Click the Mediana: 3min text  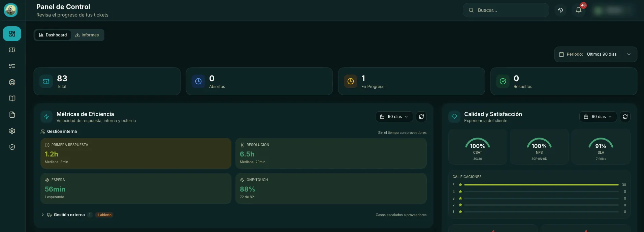(56, 162)
